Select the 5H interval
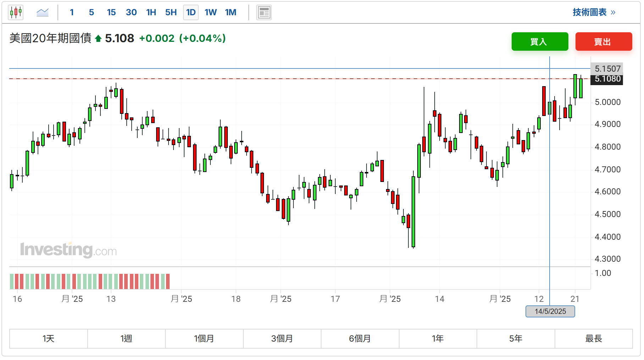Viewport: 644px width, 360px height. click(x=171, y=12)
